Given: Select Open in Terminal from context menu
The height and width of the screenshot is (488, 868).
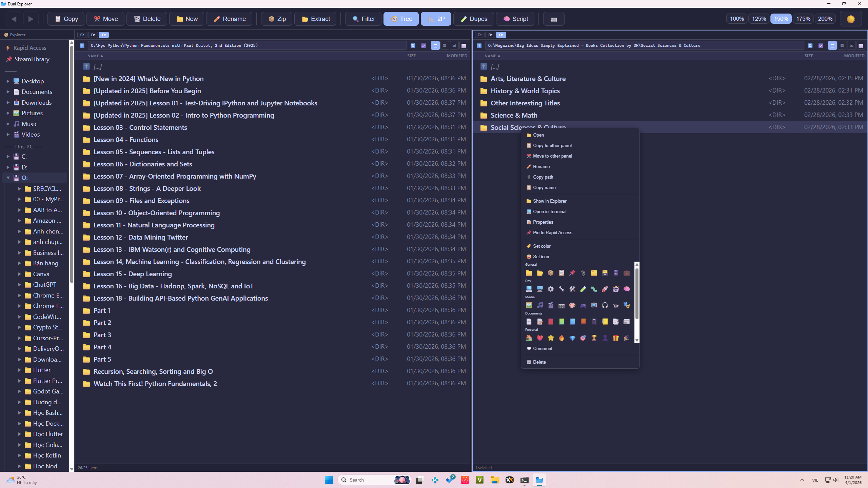Looking at the screenshot, I should (x=580, y=212).
